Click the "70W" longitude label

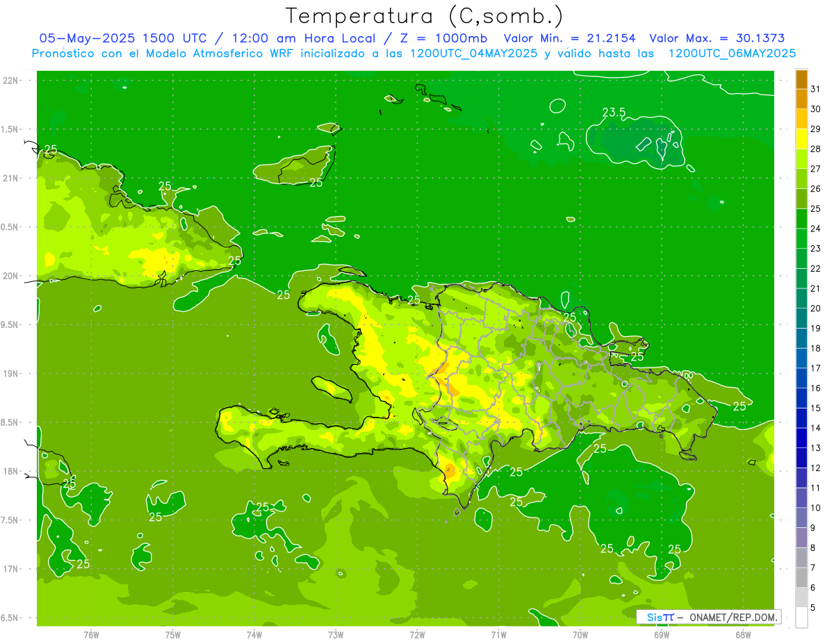(x=580, y=634)
